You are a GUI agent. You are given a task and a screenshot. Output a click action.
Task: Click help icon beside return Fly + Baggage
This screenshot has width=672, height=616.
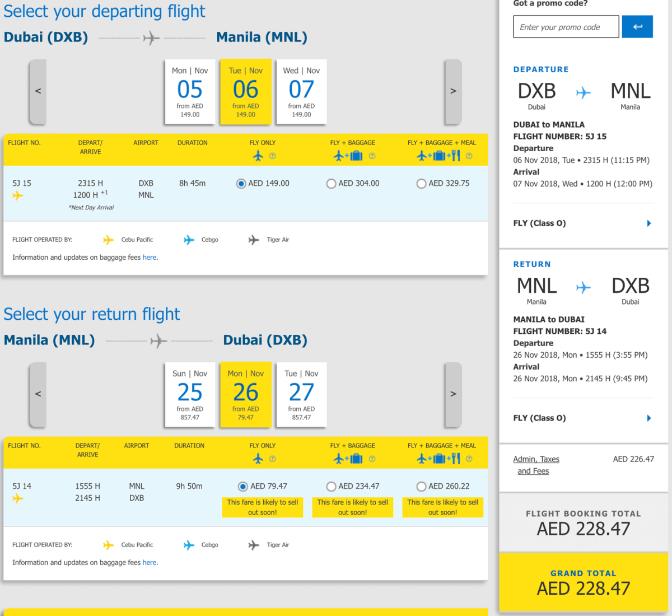point(372,459)
